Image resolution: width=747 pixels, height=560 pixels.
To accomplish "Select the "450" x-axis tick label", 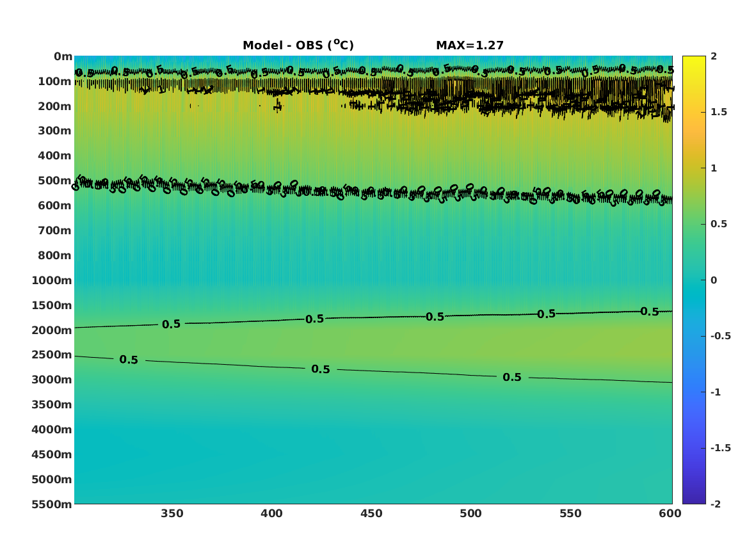I will click(371, 513).
